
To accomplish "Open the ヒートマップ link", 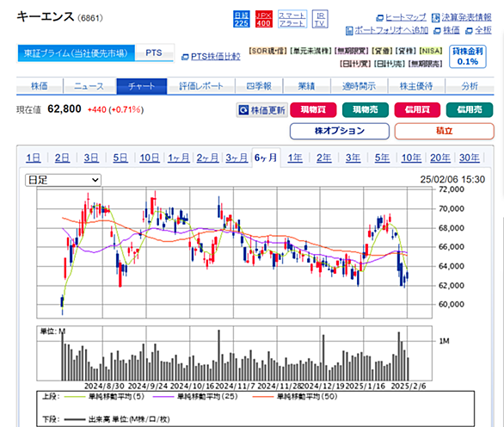I will pos(401,17).
